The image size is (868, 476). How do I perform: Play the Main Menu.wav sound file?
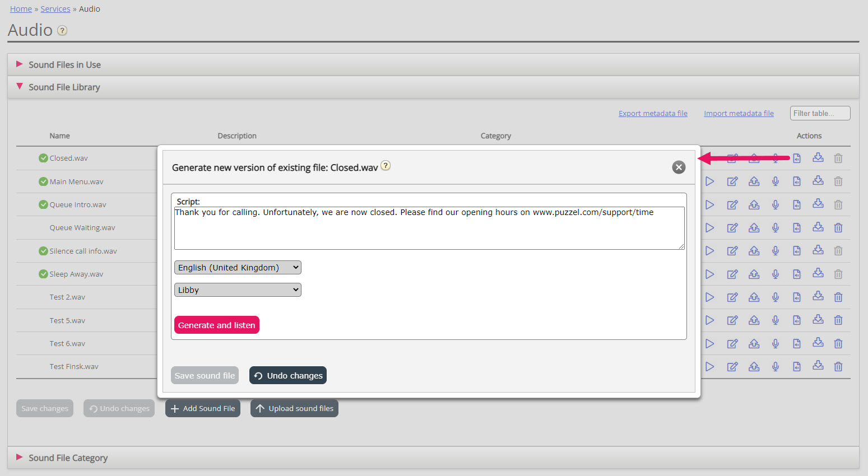point(709,181)
